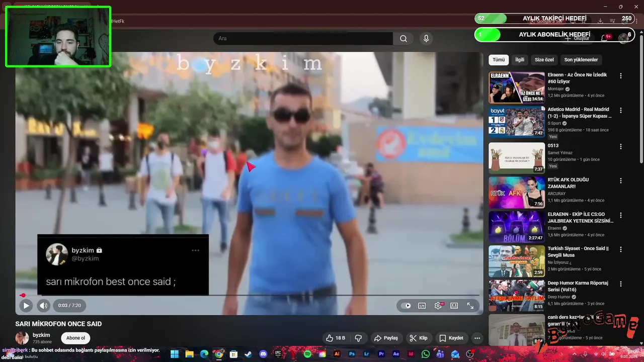This screenshot has width=644, height=362.
Task: Switch to theater mode view
Action: tap(454, 306)
